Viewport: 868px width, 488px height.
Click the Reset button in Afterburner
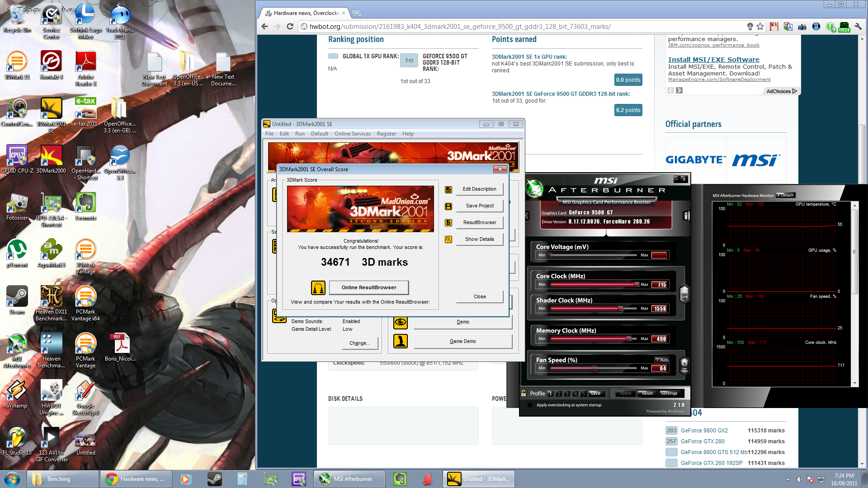tap(647, 394)
